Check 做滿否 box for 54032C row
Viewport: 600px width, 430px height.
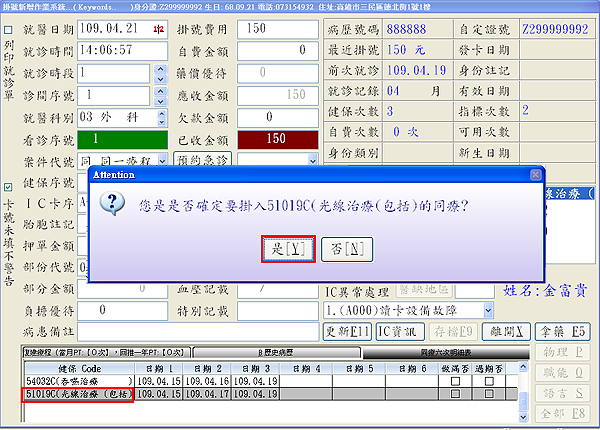(x=456, y=381)
